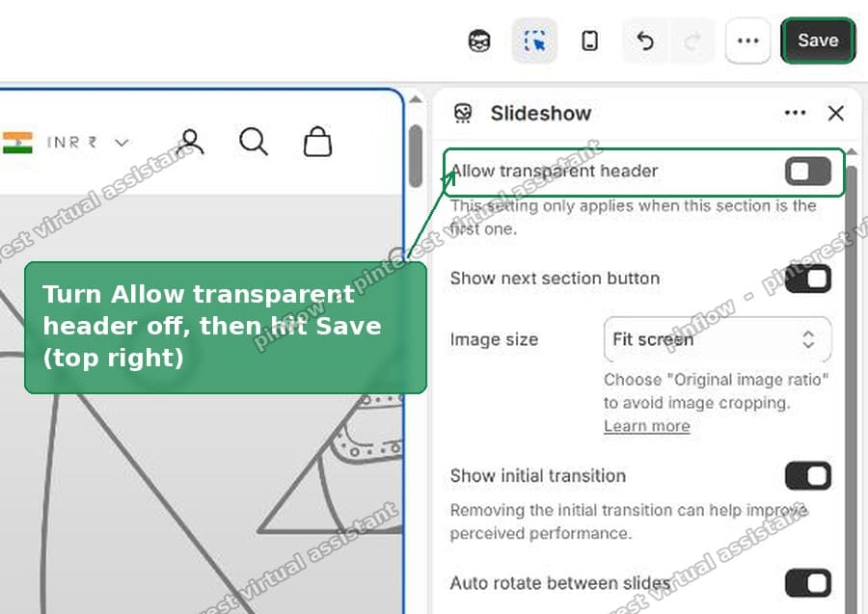The width and height of the screenshot is (868, 614).
Task: Click the 'Image size' label
Action: click(x=494, y=339)
